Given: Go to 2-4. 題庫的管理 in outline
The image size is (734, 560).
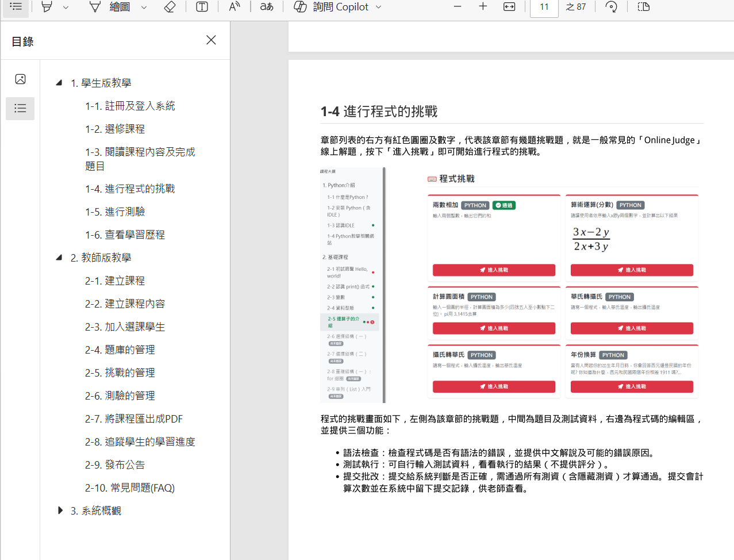Looking at the screenshot, I should [120, 350].
